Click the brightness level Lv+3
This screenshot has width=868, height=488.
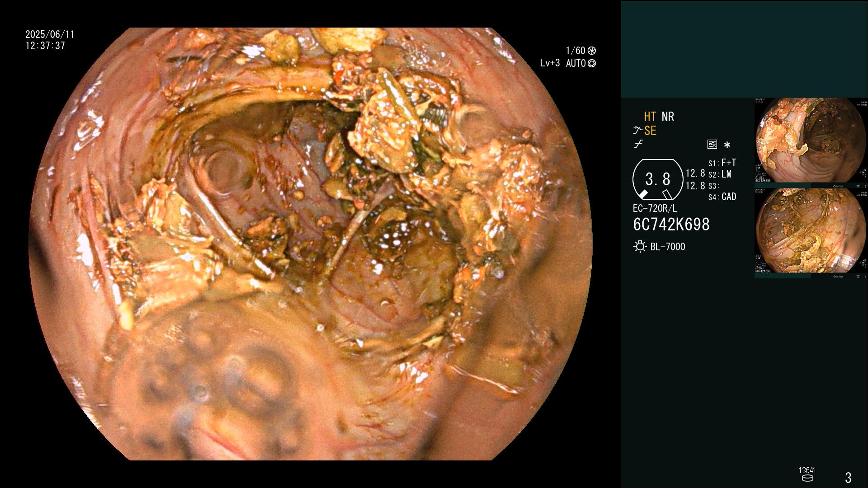[550, 63]
